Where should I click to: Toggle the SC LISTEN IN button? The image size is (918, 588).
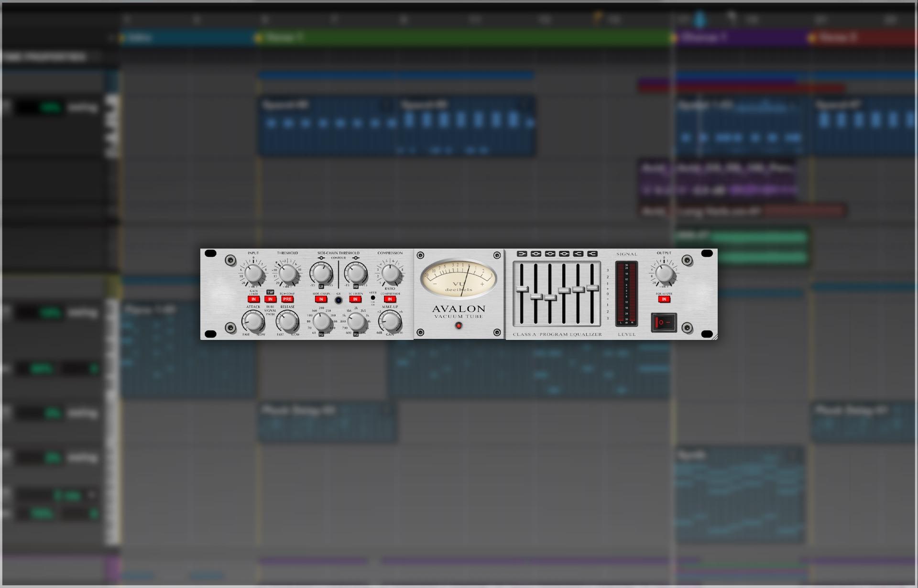point(355,299)
